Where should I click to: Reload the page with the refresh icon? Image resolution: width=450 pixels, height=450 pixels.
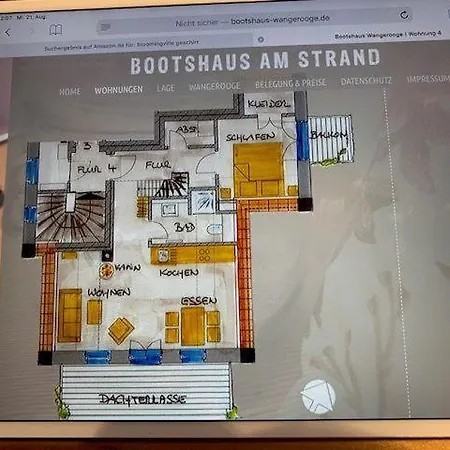[404, 15]
